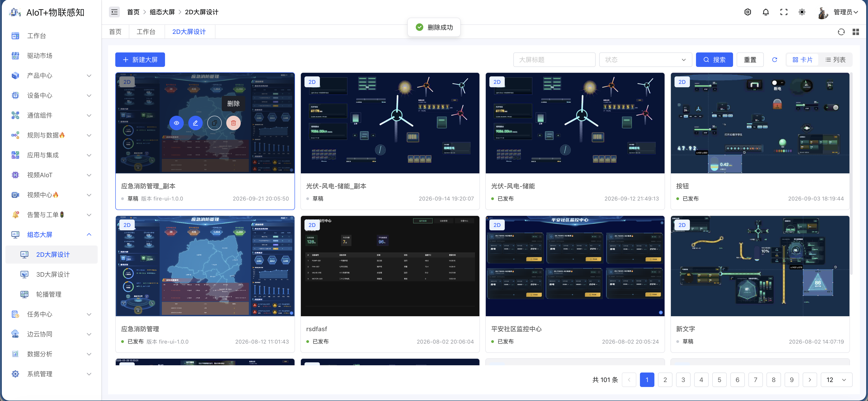Switch to 卡片 card view
The image size is (868, 401).
(802, 60)
